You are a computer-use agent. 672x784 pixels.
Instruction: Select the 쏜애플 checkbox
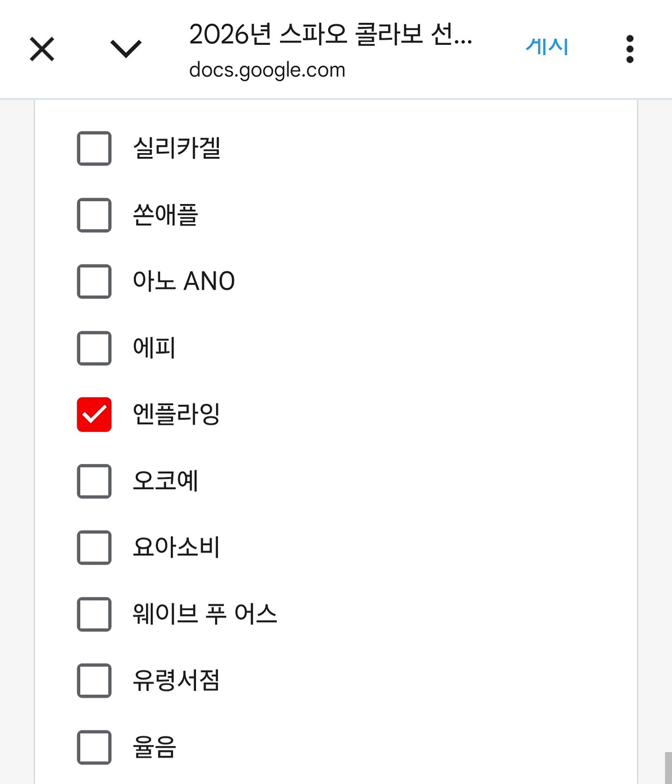click(94, 215)
